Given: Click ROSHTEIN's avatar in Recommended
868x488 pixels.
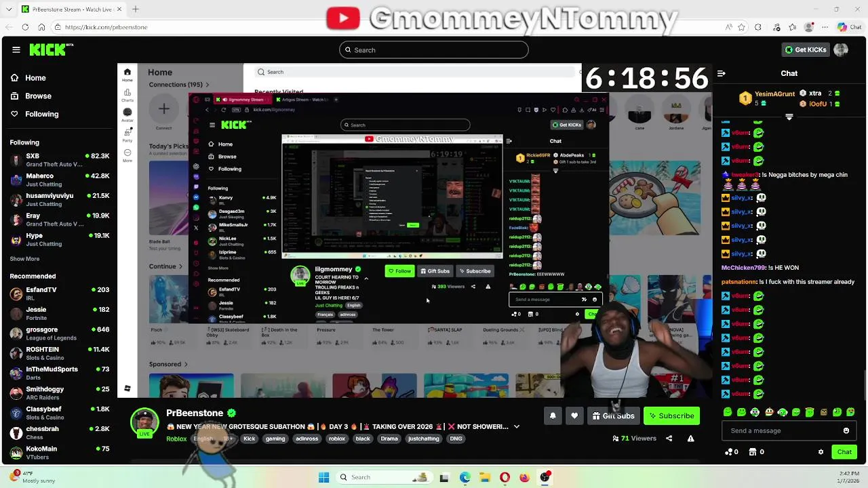Looking at the screenshot, I should [x=16, y=353].
